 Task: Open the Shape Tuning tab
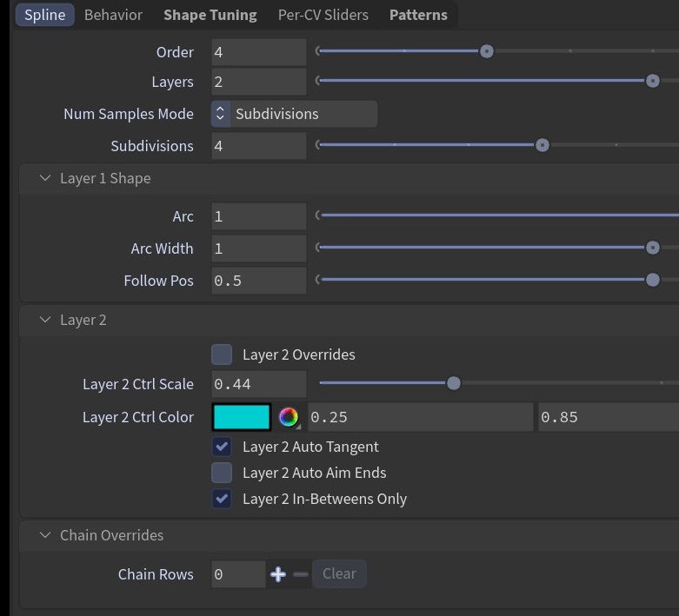tap(210, 15)
